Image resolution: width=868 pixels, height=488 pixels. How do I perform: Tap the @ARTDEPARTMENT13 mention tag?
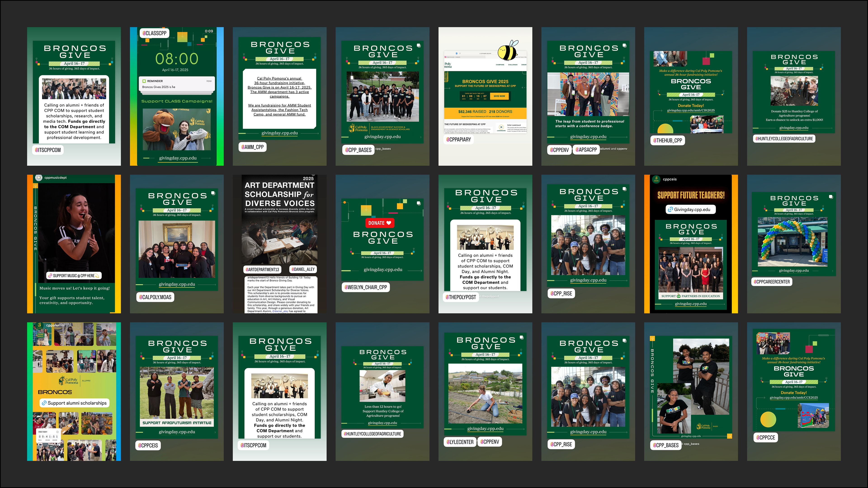262,270
